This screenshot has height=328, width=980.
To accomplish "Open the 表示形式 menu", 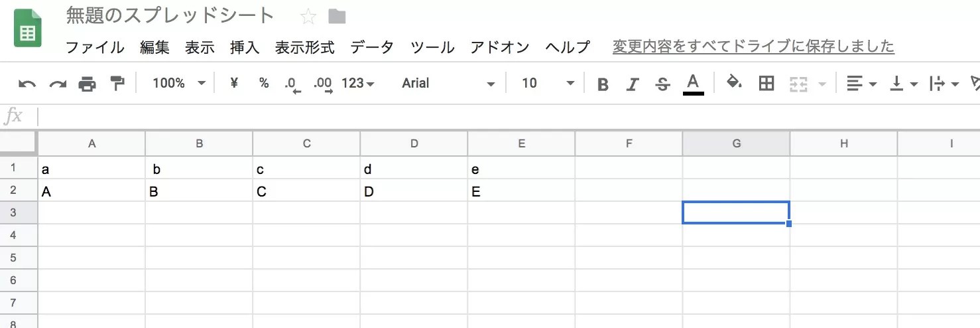I will coord(305,47).
